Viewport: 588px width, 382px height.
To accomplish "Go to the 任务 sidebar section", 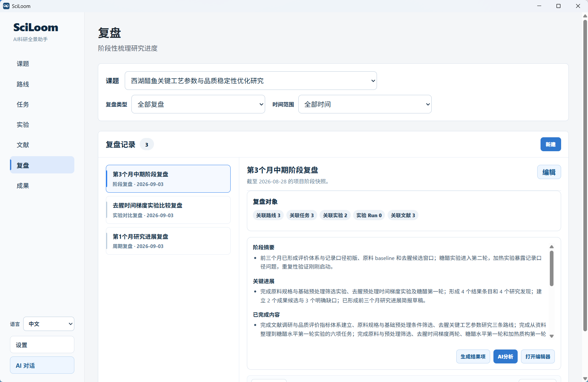I will (42, 104).
